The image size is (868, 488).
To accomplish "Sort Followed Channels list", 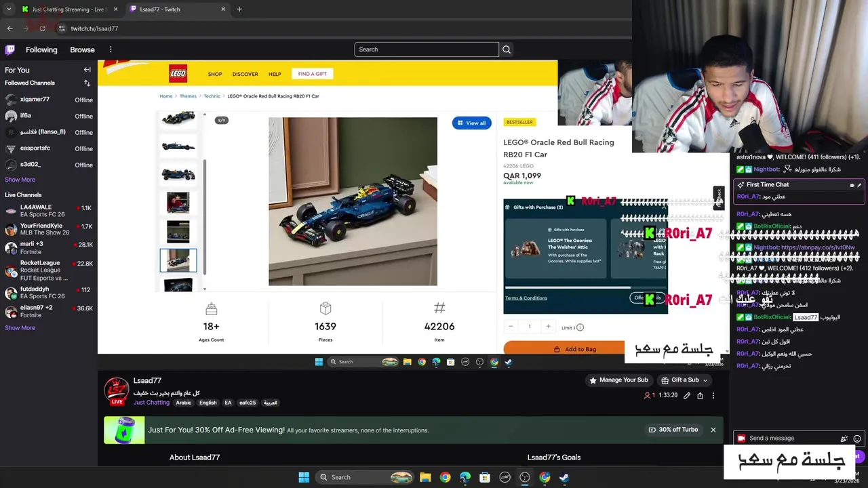I will (x=87, y=83).
